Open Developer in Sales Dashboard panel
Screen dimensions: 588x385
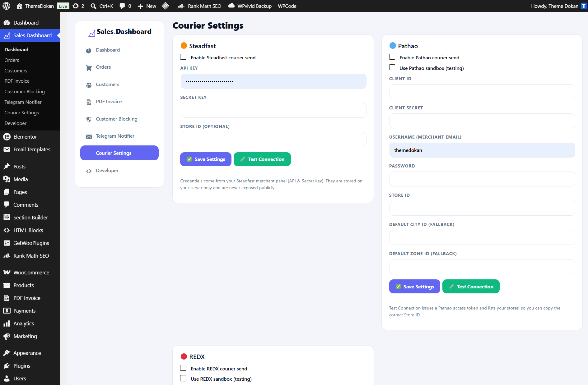[119, 171]
